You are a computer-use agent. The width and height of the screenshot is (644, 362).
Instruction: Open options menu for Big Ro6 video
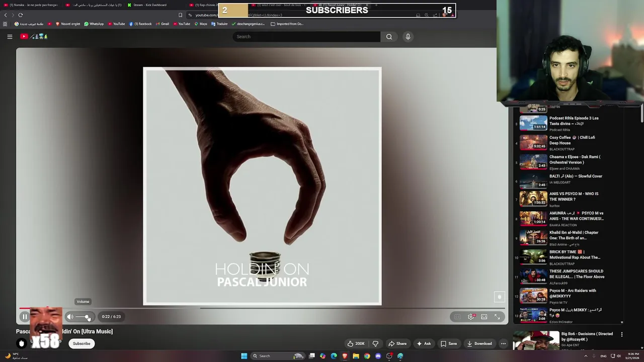pyautogui.click(x=622, y=334)
